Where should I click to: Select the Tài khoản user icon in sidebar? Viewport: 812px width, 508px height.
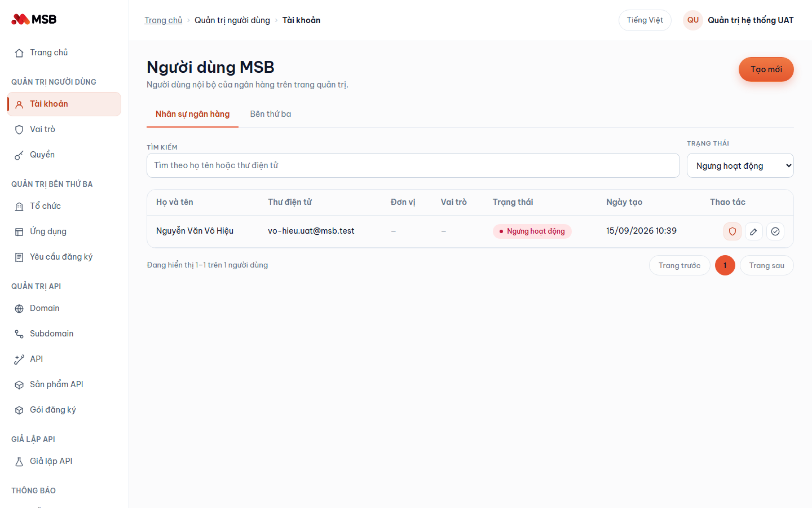tap(19, 104)
